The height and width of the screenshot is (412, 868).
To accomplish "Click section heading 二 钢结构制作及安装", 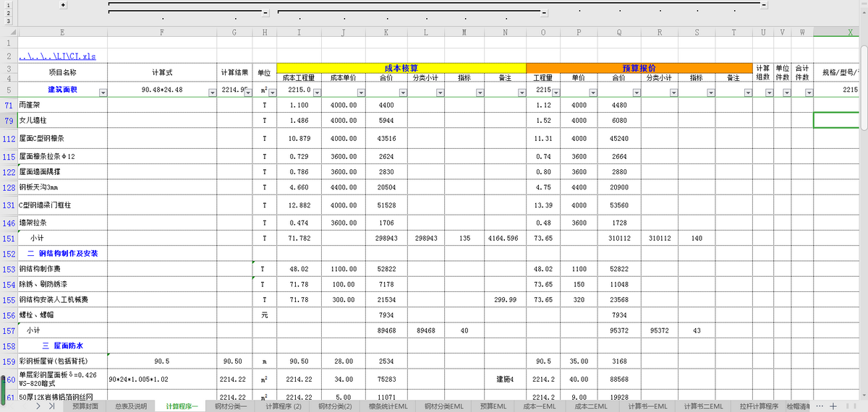I will click(62, 254).
